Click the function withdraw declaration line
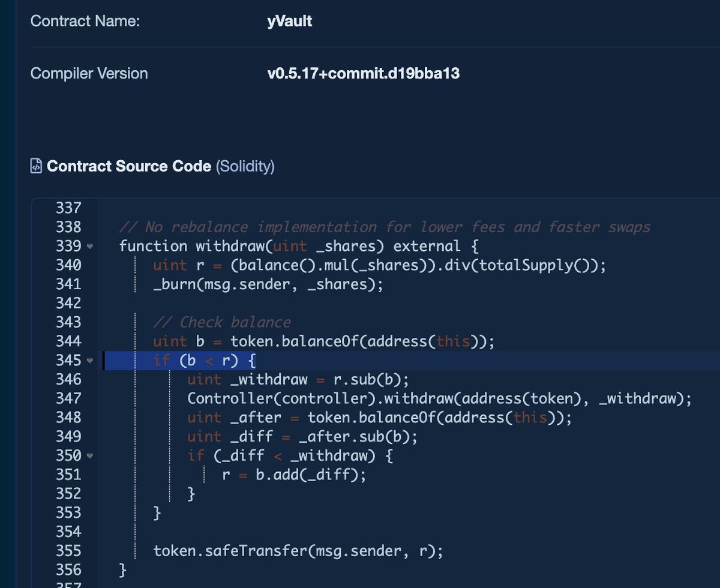 click(299, 246)
